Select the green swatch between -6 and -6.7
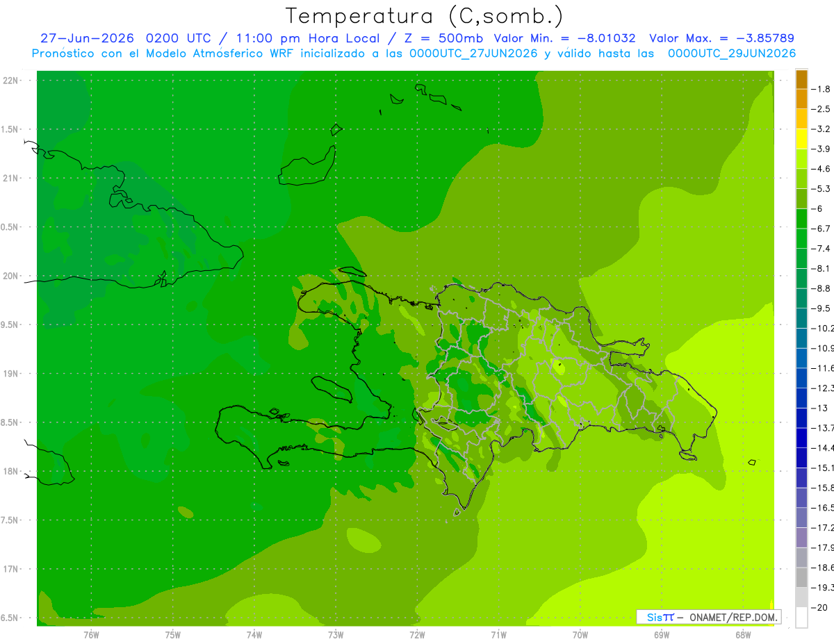 coord(801,218)
